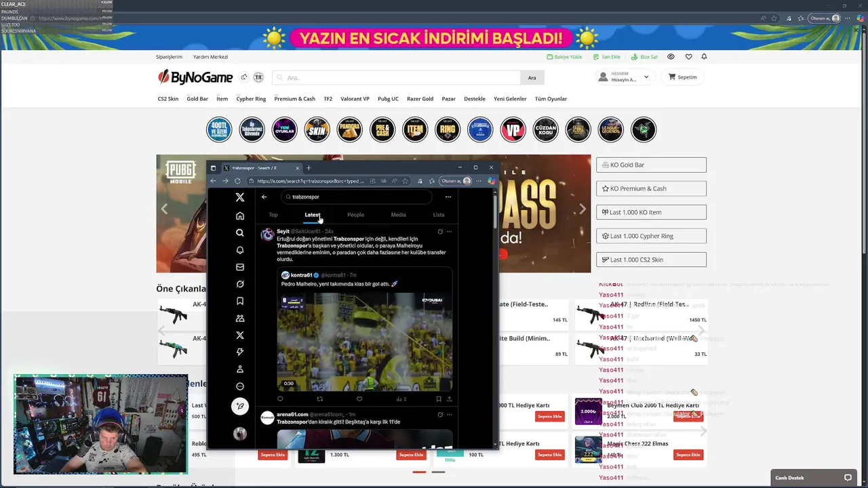Show previous banner with left carousel arrow
The width and height of the screenshot is (868, 488).
click(164, 209)
